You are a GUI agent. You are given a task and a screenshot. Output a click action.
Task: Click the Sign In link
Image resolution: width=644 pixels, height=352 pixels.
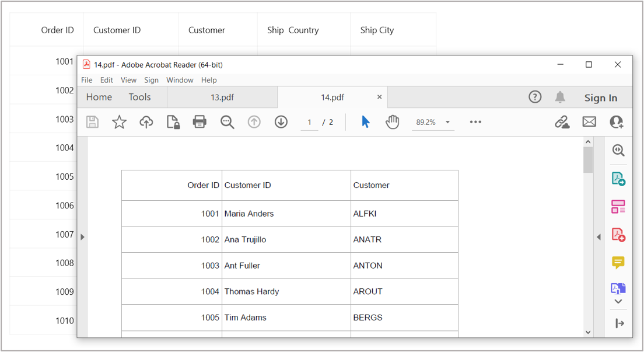[x=601, y=98]
